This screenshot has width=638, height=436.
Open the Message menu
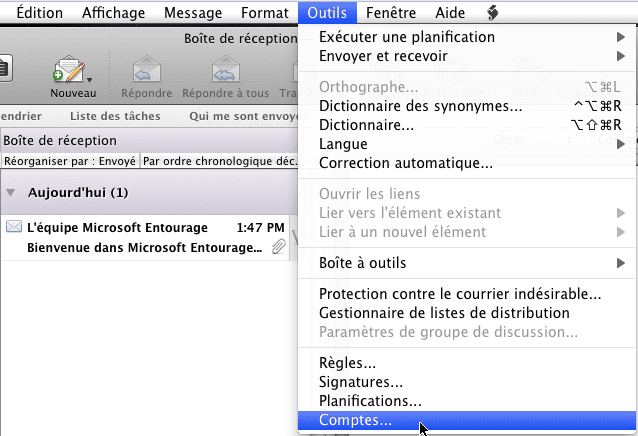click(x=193, y=13)
